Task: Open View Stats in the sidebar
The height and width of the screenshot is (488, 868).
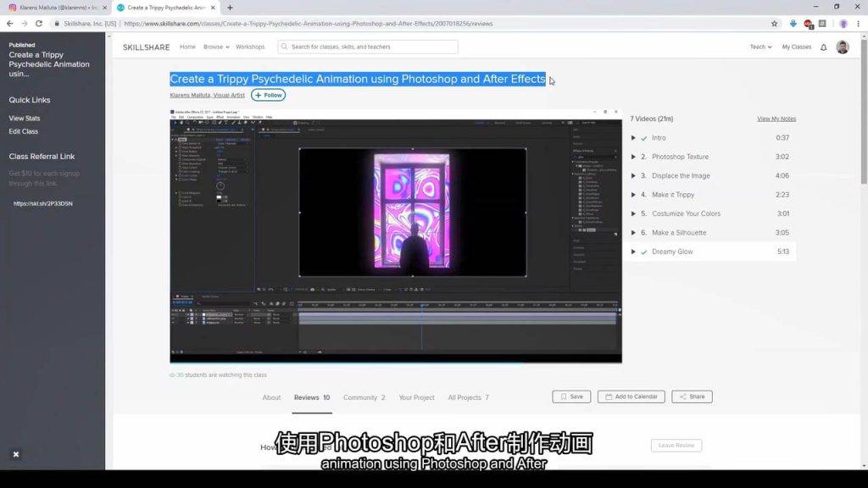Action: [x=25, y=119]
